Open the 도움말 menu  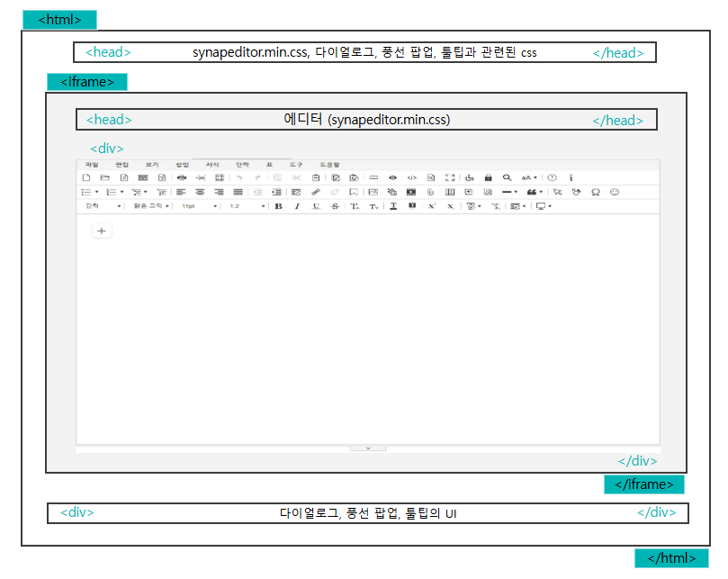coord(330,165)
